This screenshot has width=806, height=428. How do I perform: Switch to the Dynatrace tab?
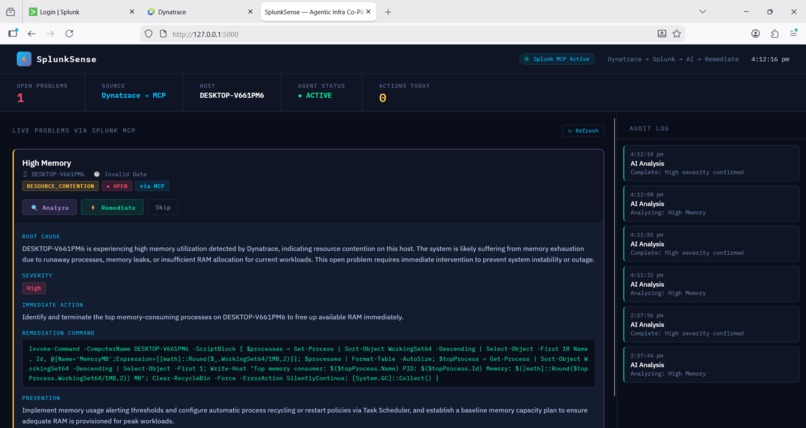(x=199, y=12)
